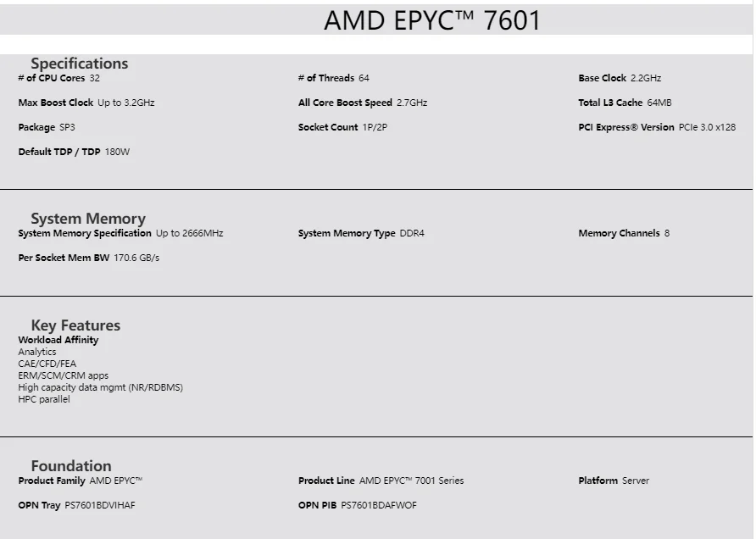Screen dimensions: 756x539
Task: Click the System Memory section heading
Action: pos(88,219)
